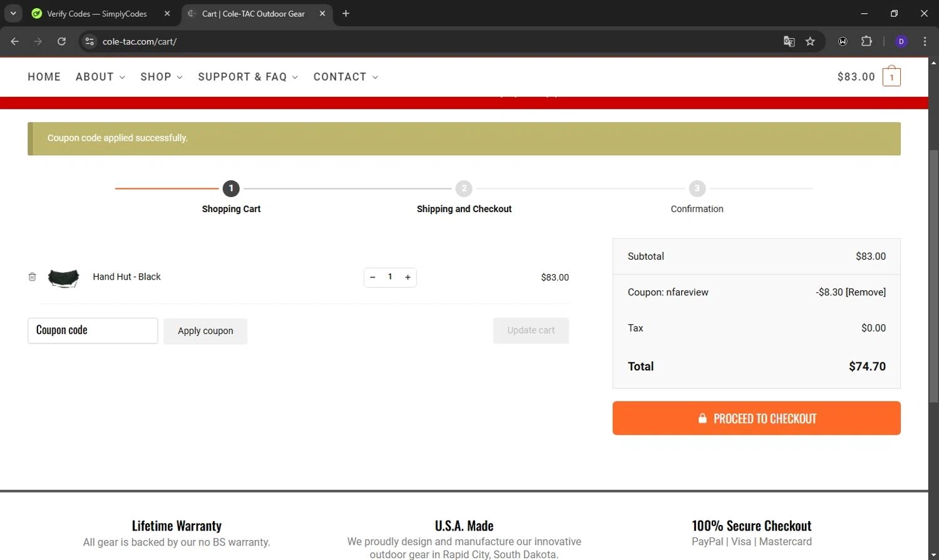The width and height of the screenshot is (939, 560).
Task: Expand the CONTACT menu
Action: [x=346, y=77]
